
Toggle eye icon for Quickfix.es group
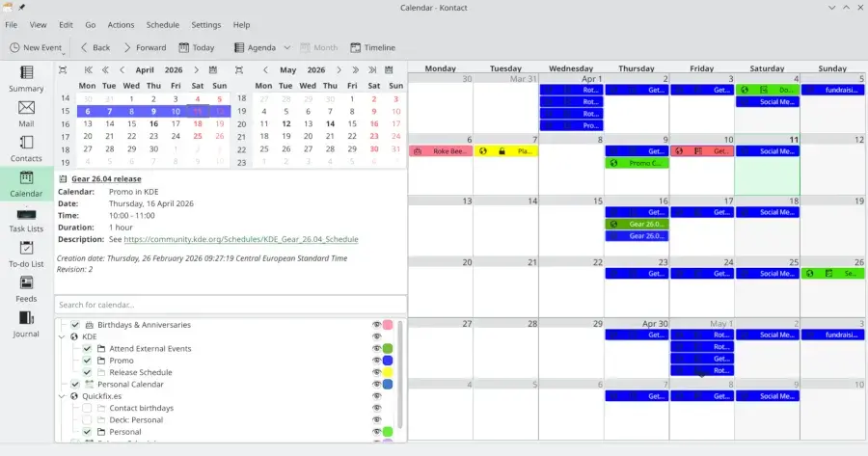pyautogui.click(x=376, y=396)
